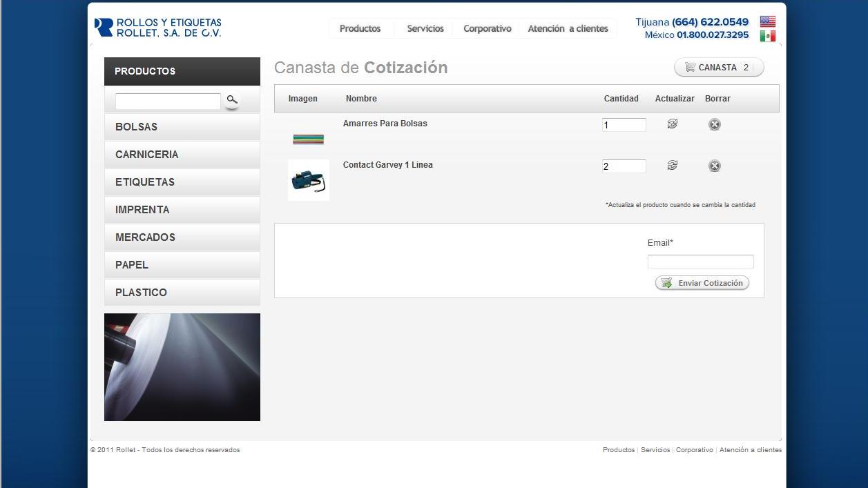Update quantity for Contact Garvey 1 Linea
This screenshot has height=488, width=868.
672,166
